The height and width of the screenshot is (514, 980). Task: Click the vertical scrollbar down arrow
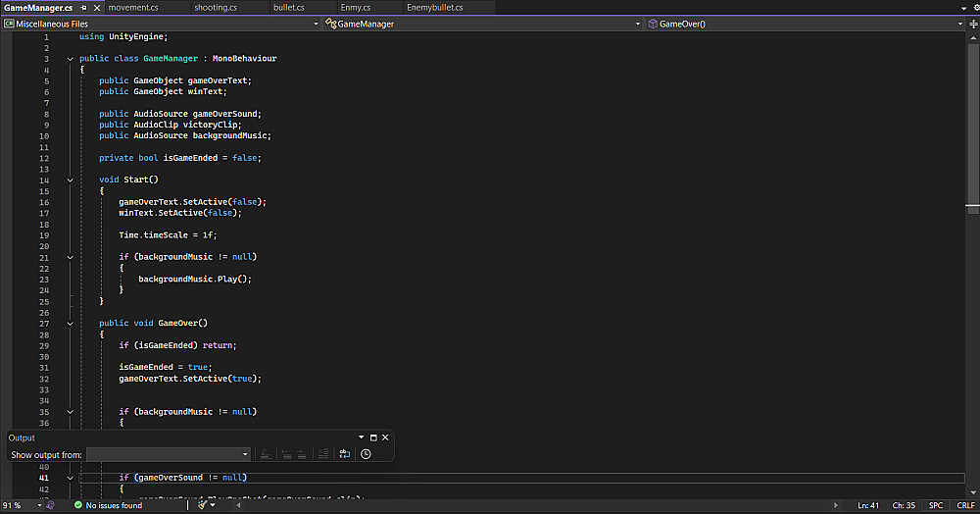973,493
